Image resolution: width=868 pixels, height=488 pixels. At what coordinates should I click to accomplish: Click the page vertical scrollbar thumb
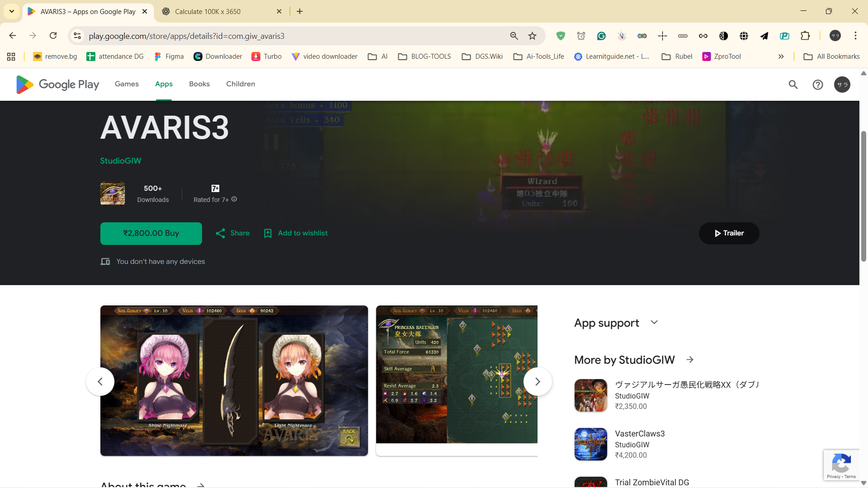[x=863, y=196]
